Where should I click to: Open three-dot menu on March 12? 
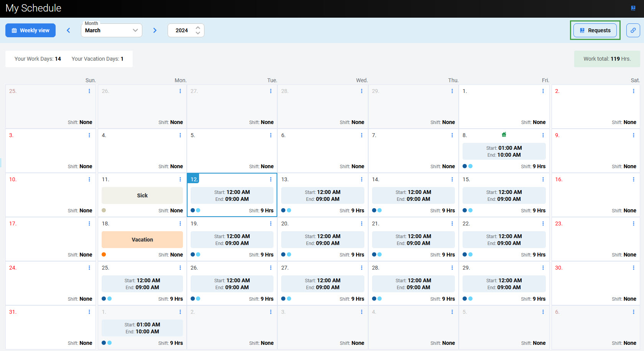pos(271,179)
